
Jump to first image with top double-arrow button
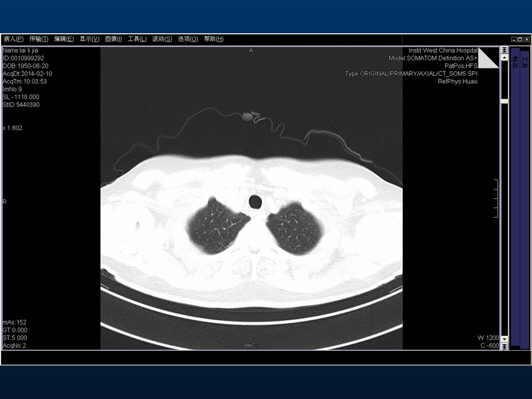(x=504, y=50)
